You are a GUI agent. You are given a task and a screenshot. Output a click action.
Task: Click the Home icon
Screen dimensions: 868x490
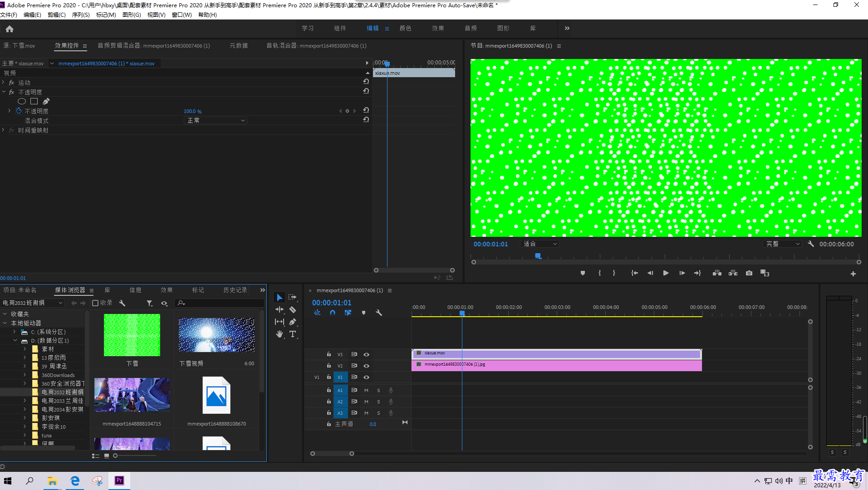click(10, 29)
